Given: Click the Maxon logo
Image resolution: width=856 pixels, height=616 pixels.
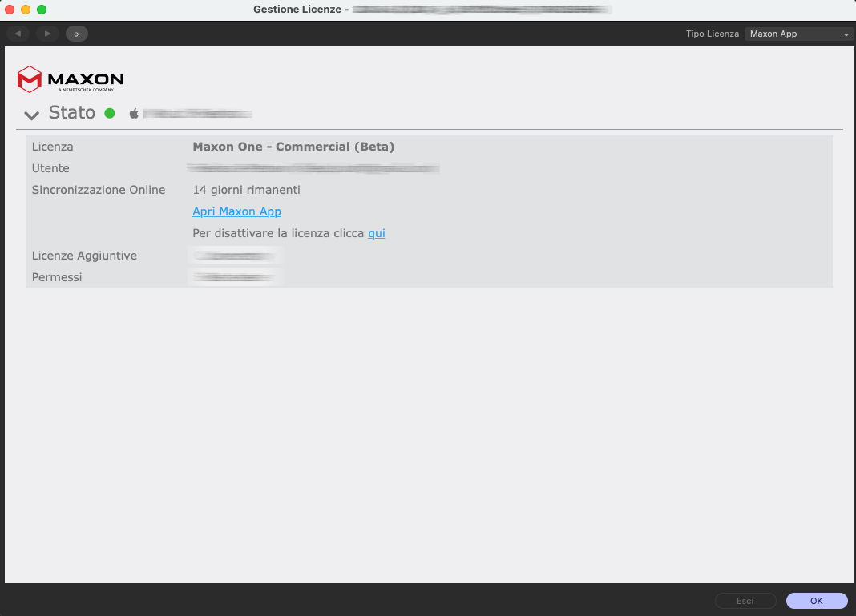Looking at the screenshot, I should (71, 79).
